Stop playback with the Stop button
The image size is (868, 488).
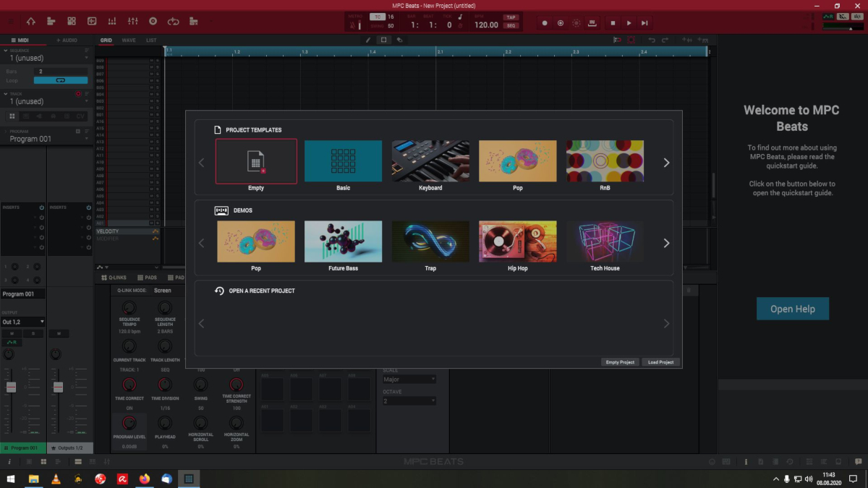613,23
